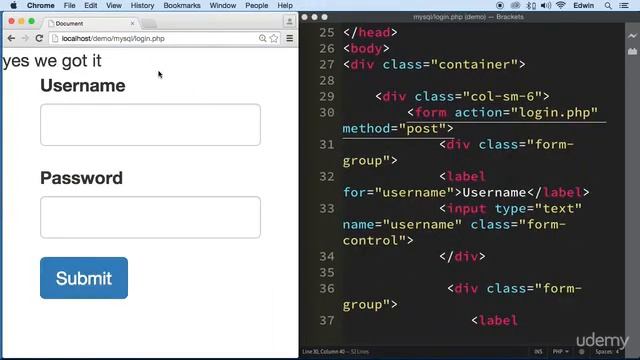
Task: Open a new Chrome tab
Action: 149,24
